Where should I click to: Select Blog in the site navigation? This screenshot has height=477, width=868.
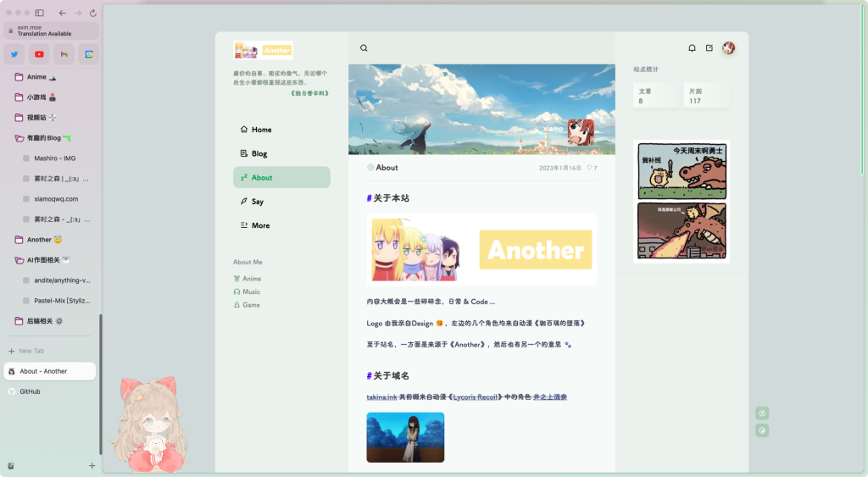coord(259,153)
